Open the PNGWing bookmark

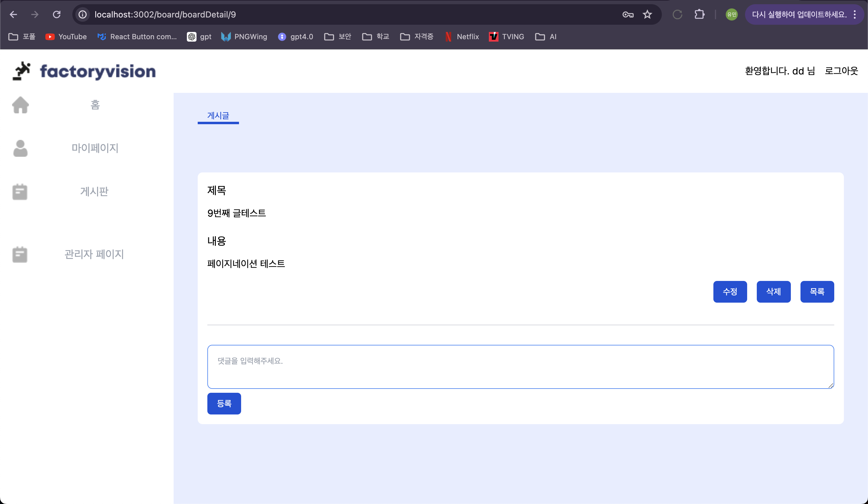pos(244,36)
